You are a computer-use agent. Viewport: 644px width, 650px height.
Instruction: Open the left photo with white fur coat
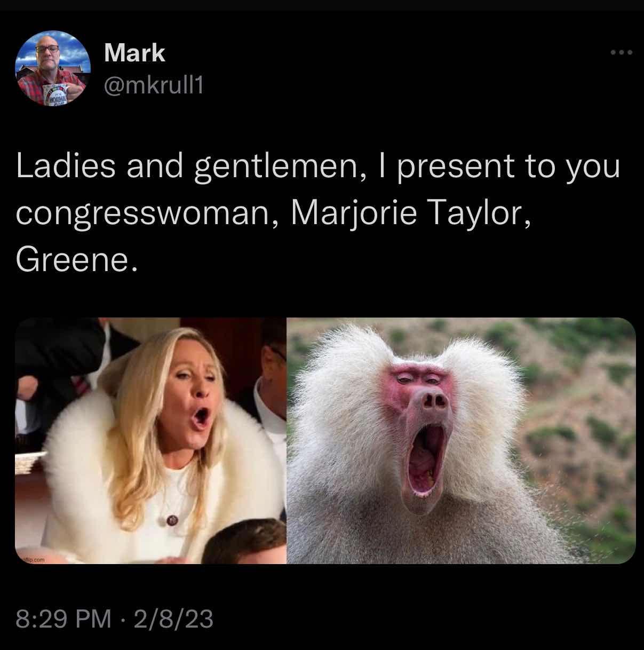coord(151,441)
